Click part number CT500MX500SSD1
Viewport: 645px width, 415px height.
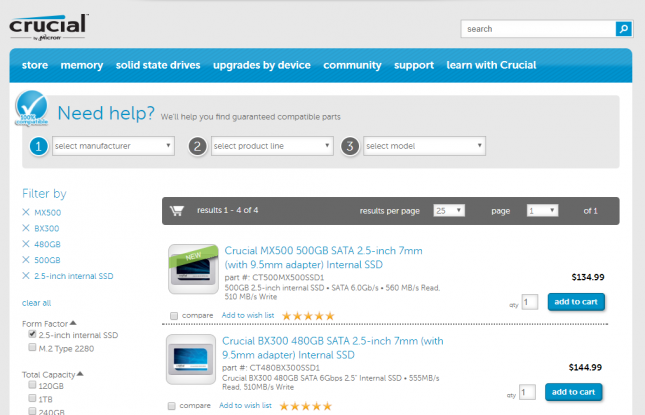pos(288,278)
